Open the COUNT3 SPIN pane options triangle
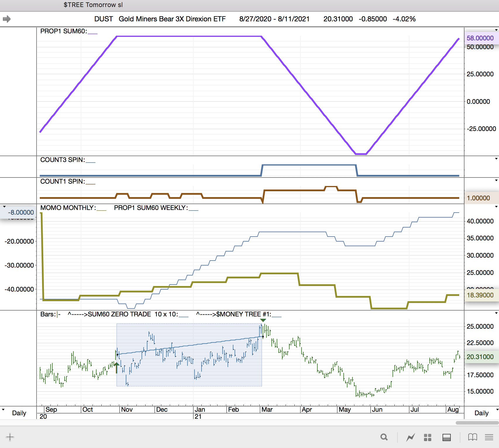Image resolution: width=499 pixels, height=448 pixels. coord(496,159)
